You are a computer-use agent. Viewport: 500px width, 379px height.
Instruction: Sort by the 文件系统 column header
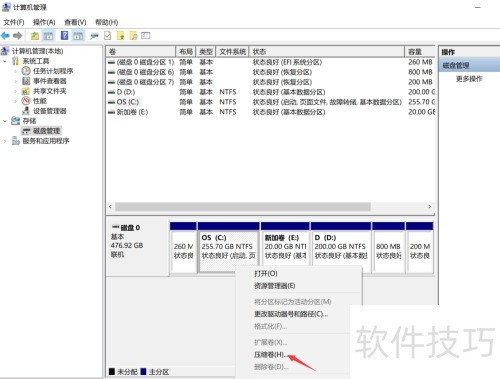232,52
